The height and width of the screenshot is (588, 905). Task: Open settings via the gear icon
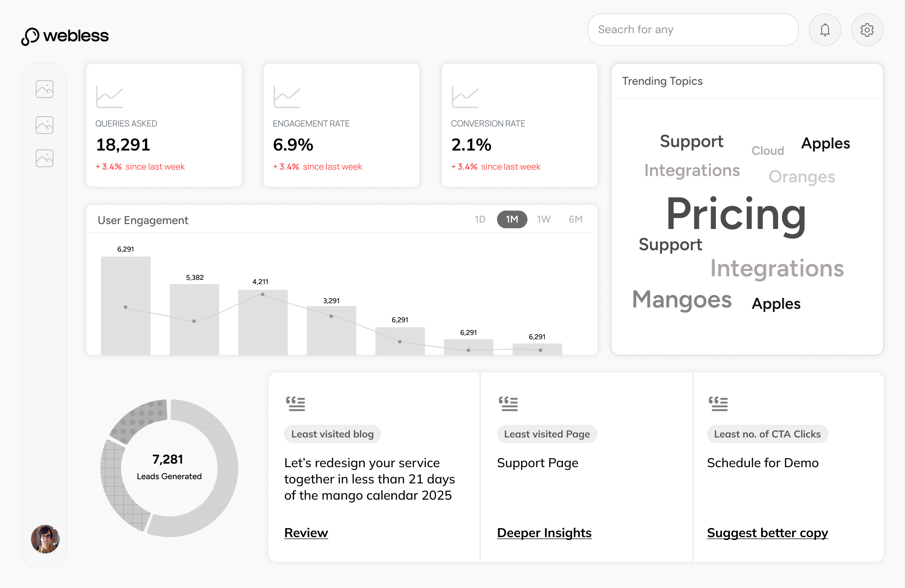866,30
